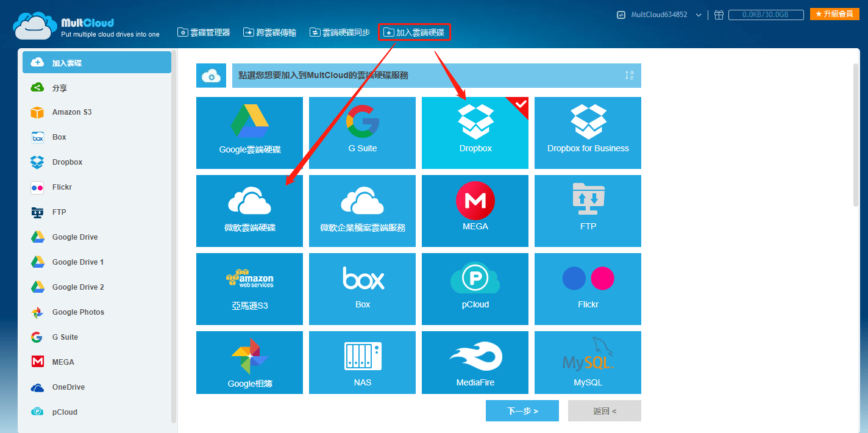Click the sidebar vertical scrollbar
This screenshot has height=433, width=868.
(x=174, y=238)
